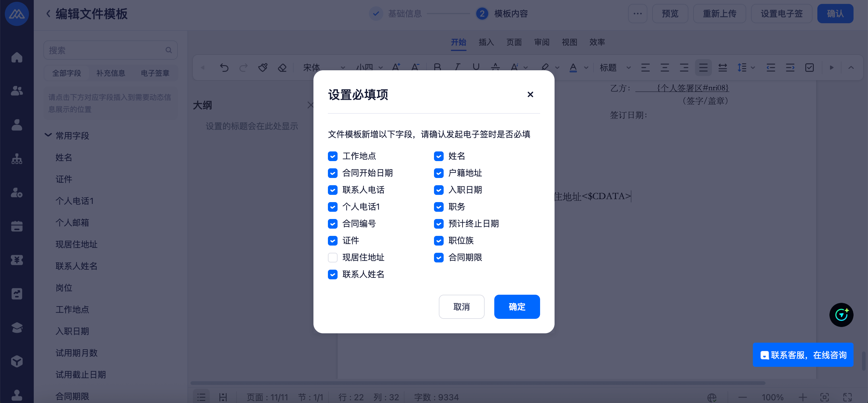The height and width of the screenshot is (403, 868).
Task: Uncheck 联系人电话 checkbox
Action: [x=332, y=190]
